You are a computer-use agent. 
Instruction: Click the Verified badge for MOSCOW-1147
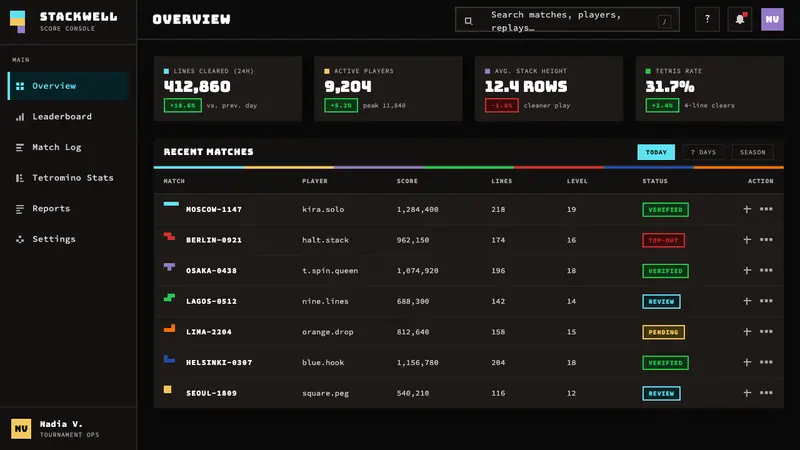665,210
